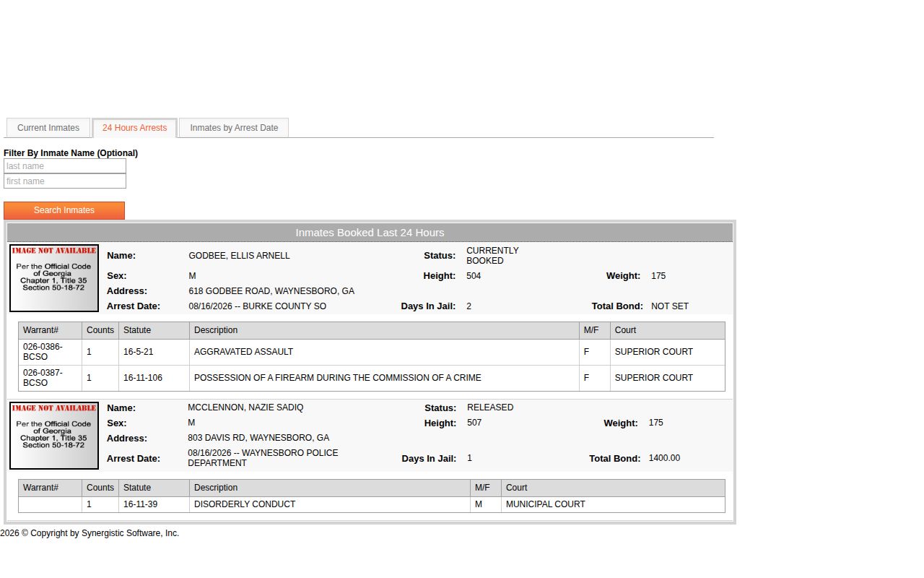Click statute 16-11-106 cell

[154, 378]
